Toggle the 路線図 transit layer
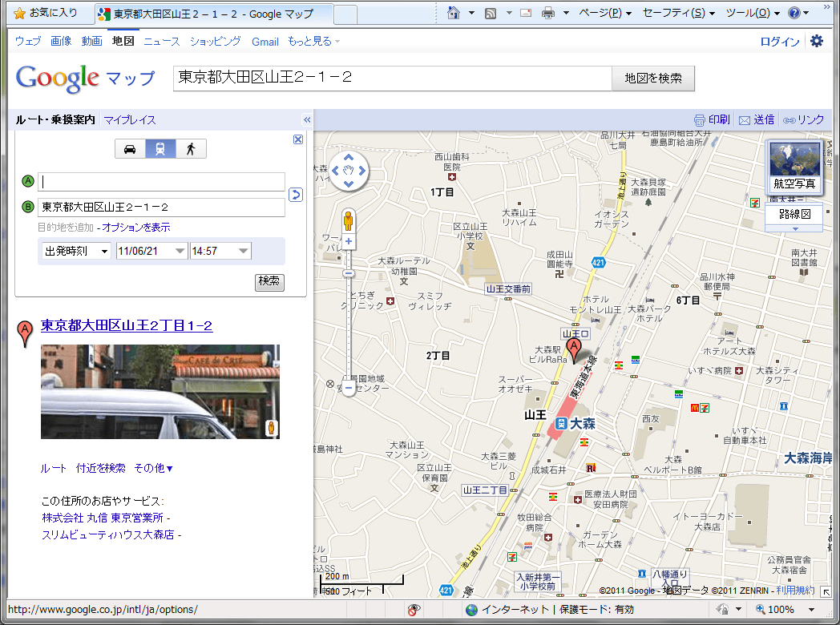Screen dimensions: 840x625 click(794, 214)
